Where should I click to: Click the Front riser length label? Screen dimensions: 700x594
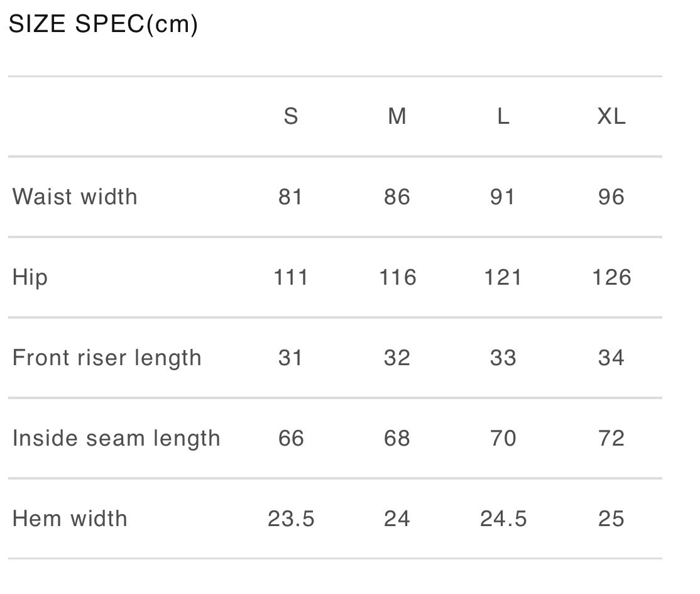pyautogui.click(x=107, y=358)
